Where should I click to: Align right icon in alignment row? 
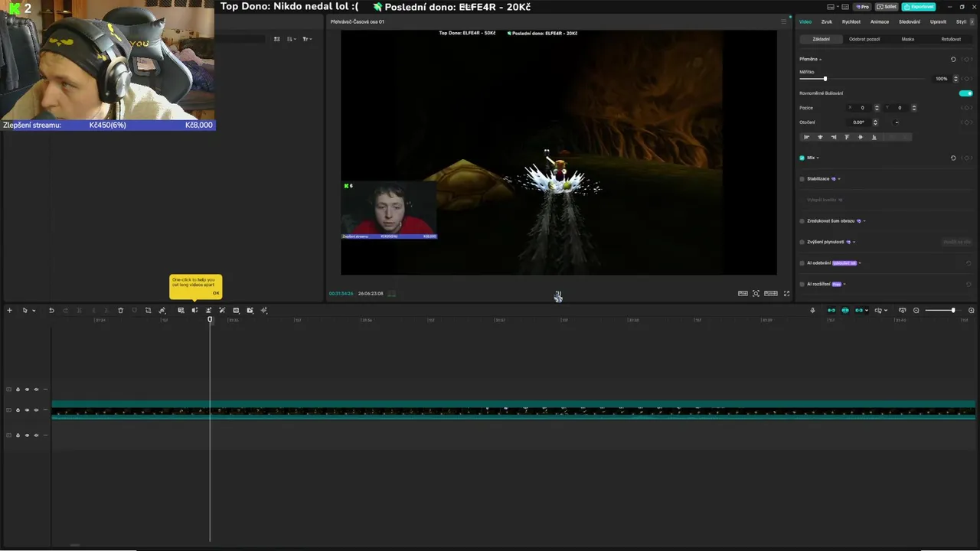click(833, 137)
